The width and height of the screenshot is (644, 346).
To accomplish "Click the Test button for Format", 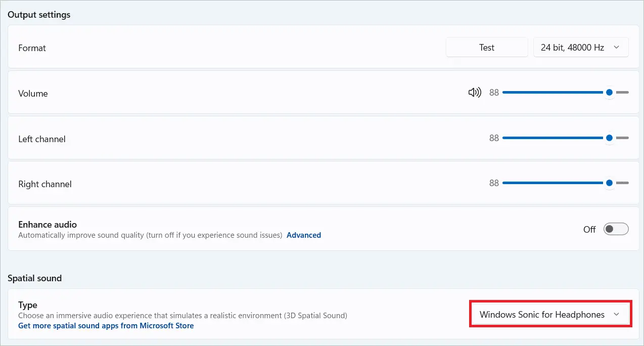I will point(486,48).
